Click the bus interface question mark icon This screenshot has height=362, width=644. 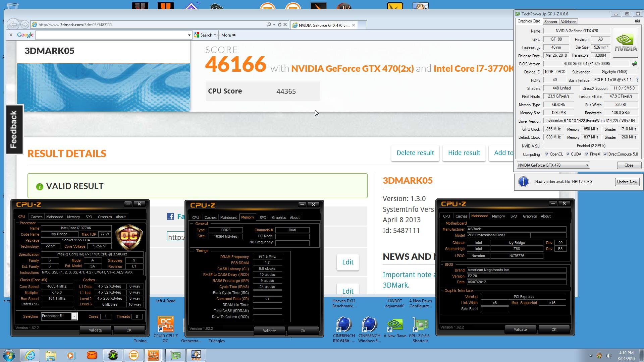pos(637,80)
